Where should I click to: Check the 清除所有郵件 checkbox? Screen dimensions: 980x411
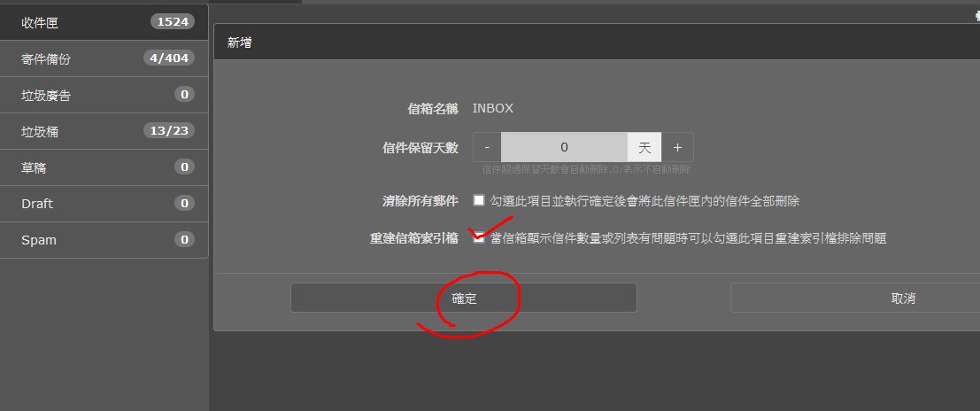(x=479, y=201)
